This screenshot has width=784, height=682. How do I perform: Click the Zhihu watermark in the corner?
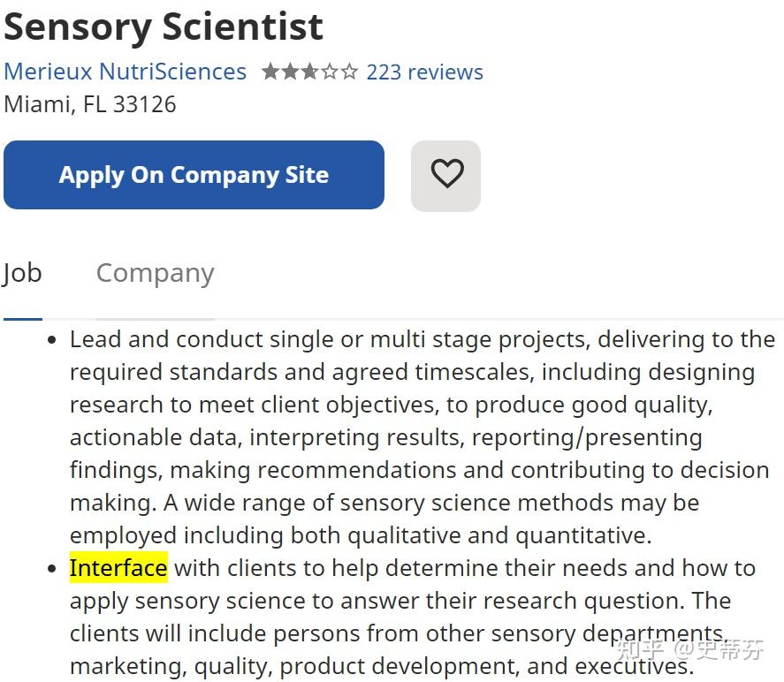point(690,649)
